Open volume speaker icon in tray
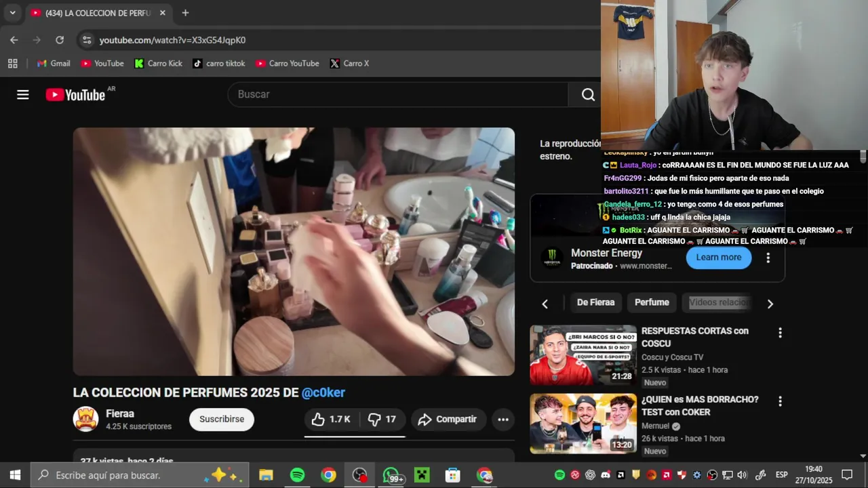This screenshot has width=868, height=488. pos(742,475)
